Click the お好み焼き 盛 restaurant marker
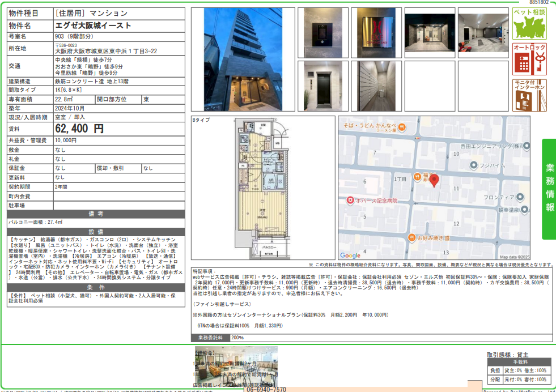 coord(413,238)
